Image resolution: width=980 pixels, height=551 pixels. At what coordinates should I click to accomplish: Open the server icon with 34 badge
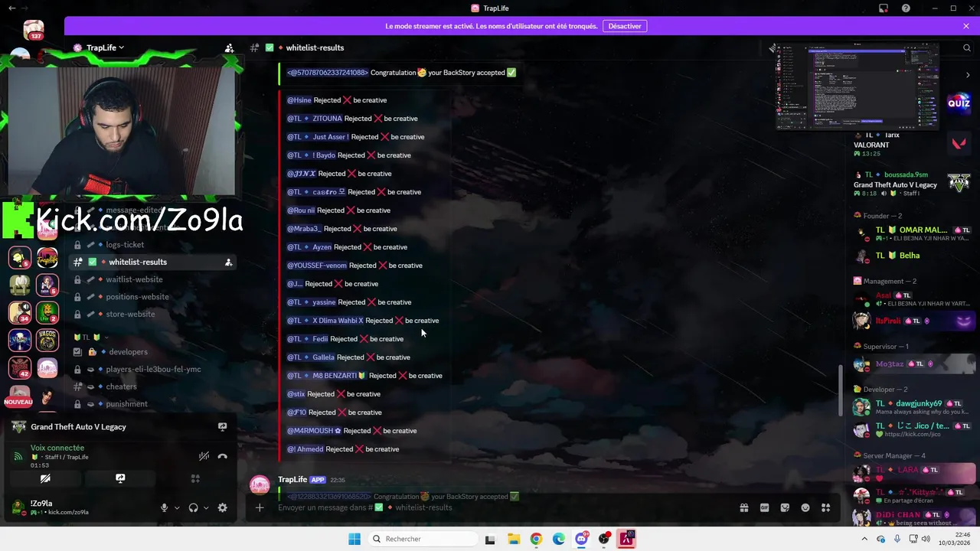[20, 312]
